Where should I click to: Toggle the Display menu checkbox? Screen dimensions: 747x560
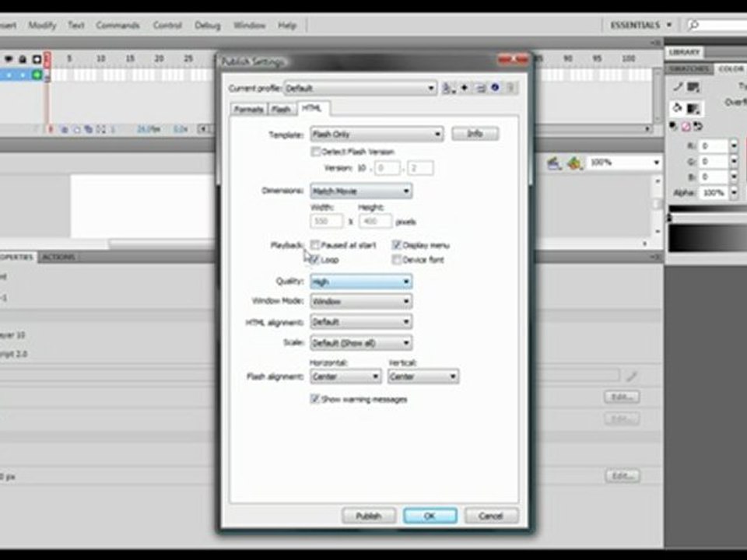(x=396, y=245)
